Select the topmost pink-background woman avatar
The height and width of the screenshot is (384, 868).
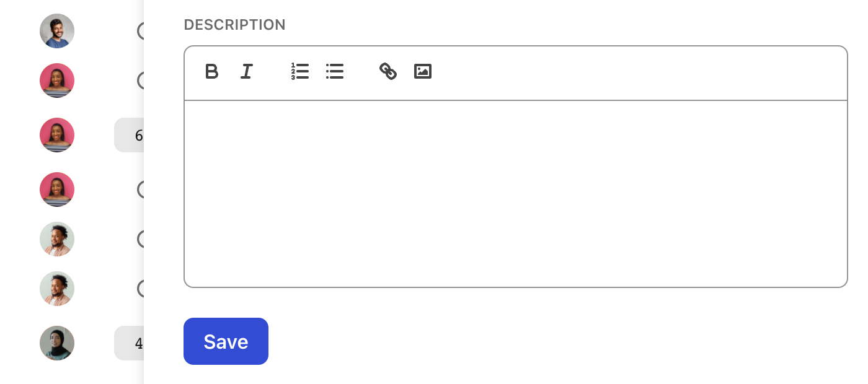[x=57, y=81]
